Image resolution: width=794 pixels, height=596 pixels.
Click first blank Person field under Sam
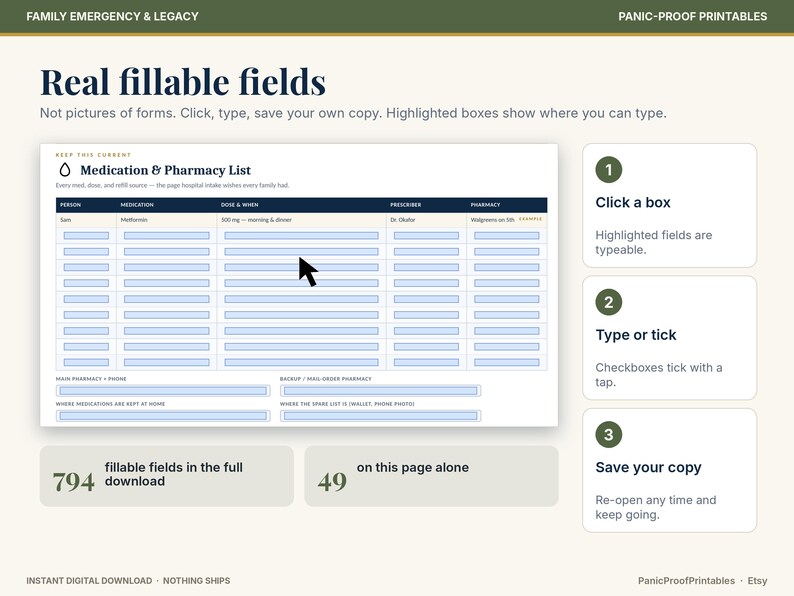[x=86, y=235]
